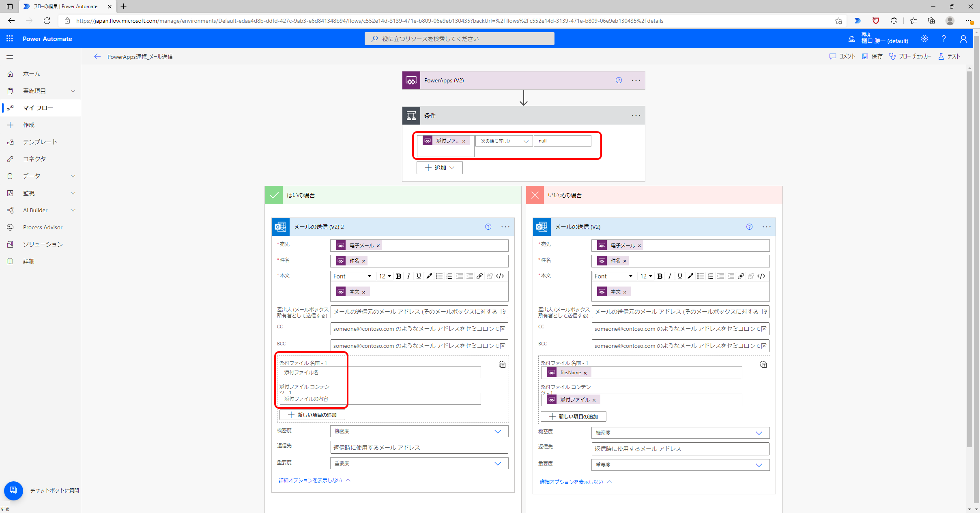The width and height of the screenshot is (980, 513).
Task: Open help for メールの送信 (V2) in No branch
Action: tap(749, 227)
